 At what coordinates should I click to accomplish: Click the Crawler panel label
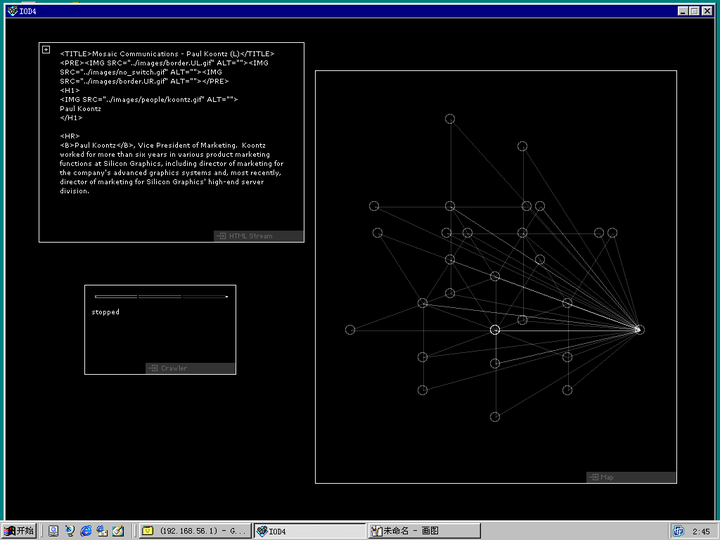click(x=174, y=368)
